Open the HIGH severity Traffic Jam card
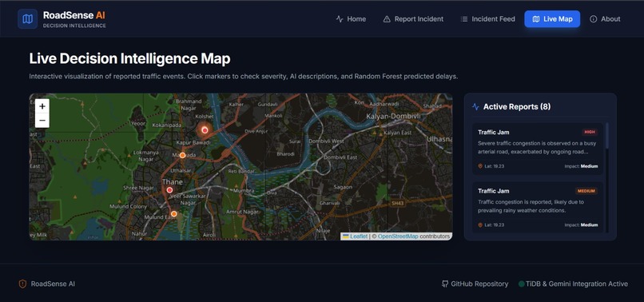 tap(538, 149)
